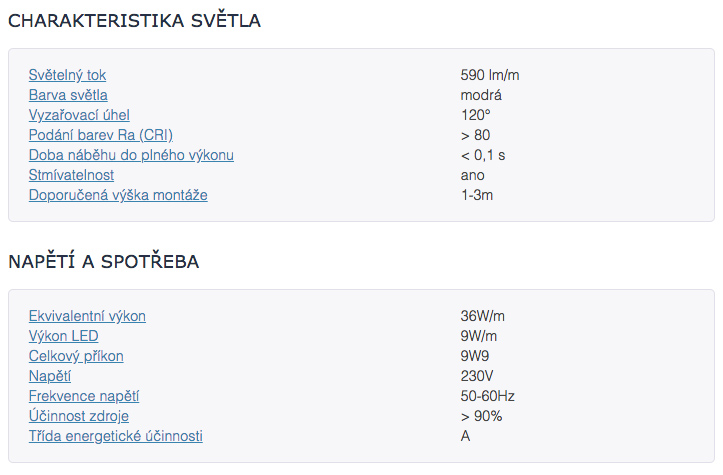
Task: Open the Frekvence napětí link
Action: pos(84,396)
